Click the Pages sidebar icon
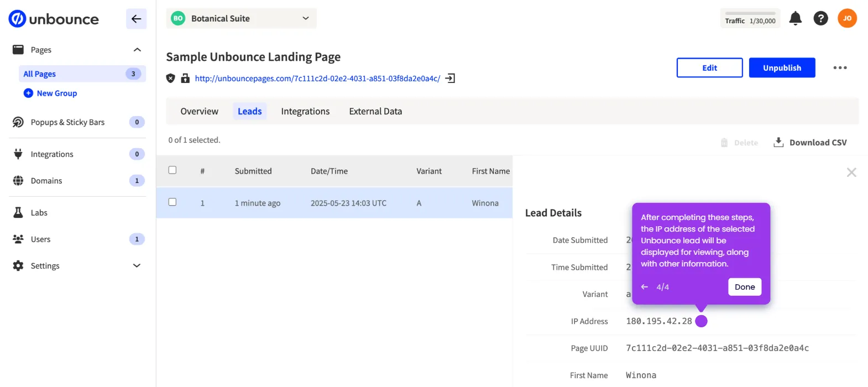 (18, 50)
